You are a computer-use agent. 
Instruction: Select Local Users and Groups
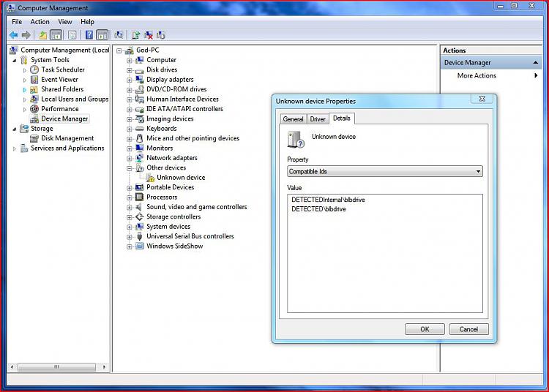coord(75,99)
